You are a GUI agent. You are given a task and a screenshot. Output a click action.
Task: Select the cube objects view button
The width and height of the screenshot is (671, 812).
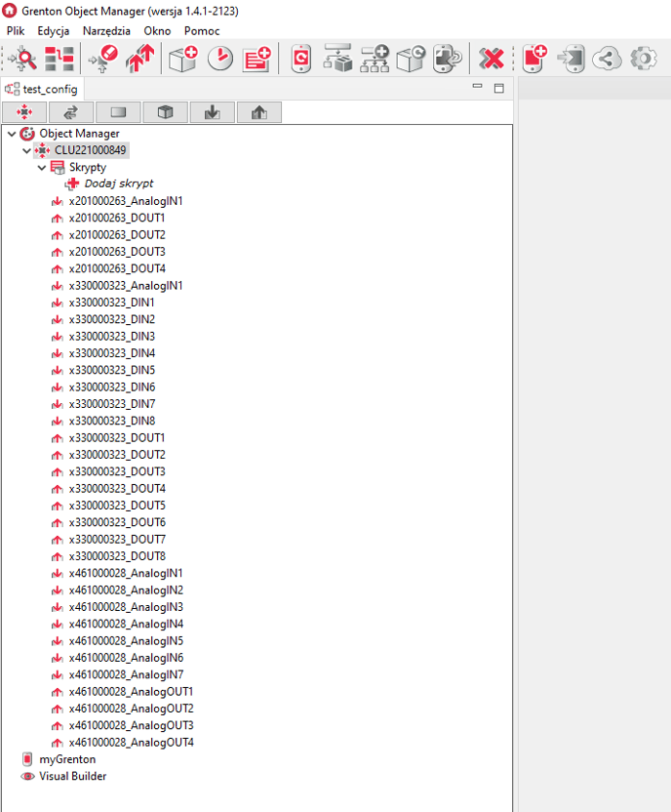click(165, 112)
